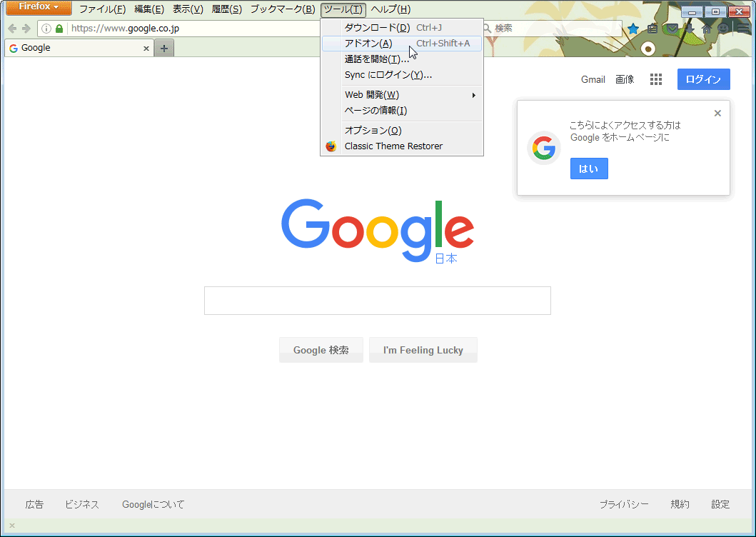Choose Sync にログイン(Y)... entry
This screenshot has width=756, height=537.
(402, 75)
